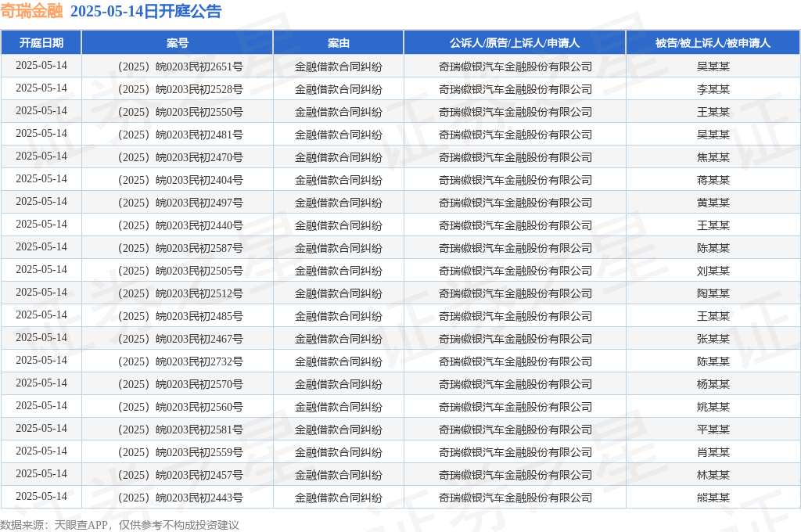Click case number 皖0203民初2581号
Image resolution: width=801 pixels, height=532 pixels.
(x=181, y=430)
